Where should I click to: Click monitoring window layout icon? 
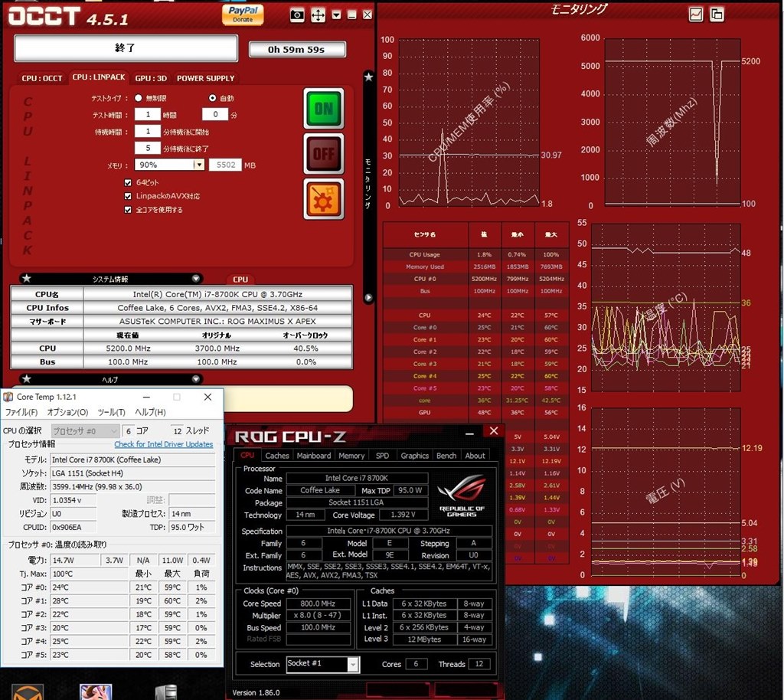(x=717, y=14)
